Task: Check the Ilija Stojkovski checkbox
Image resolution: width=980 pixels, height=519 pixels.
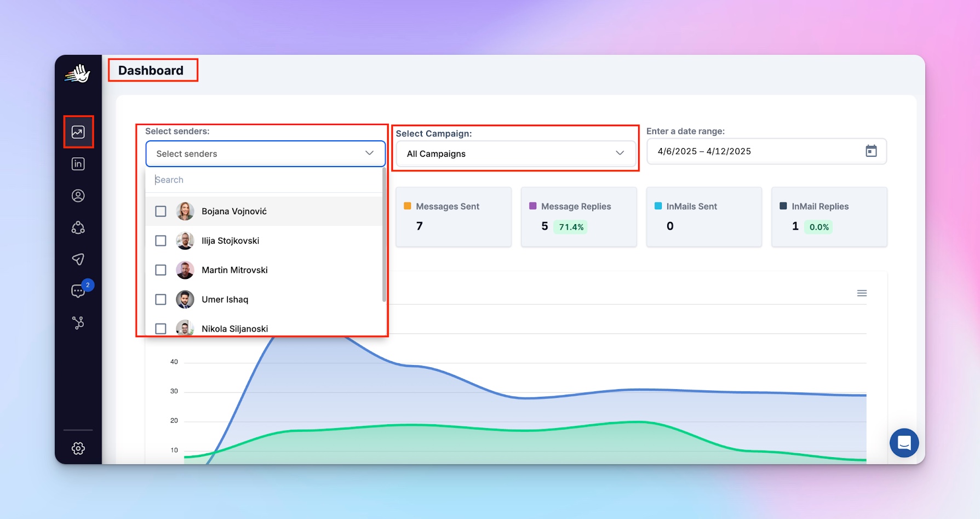Action: 161,241
